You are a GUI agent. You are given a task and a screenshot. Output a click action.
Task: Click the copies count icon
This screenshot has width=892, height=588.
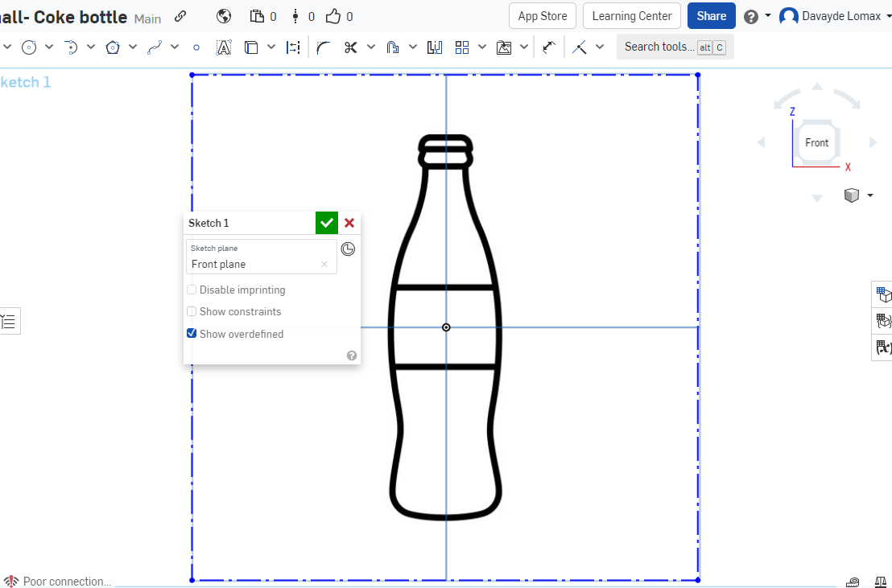tap(258, 16)
